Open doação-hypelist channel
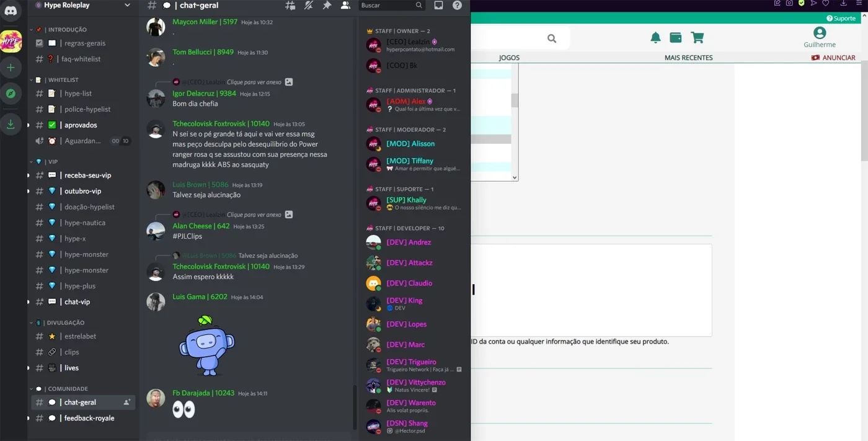 click(83, 207)
